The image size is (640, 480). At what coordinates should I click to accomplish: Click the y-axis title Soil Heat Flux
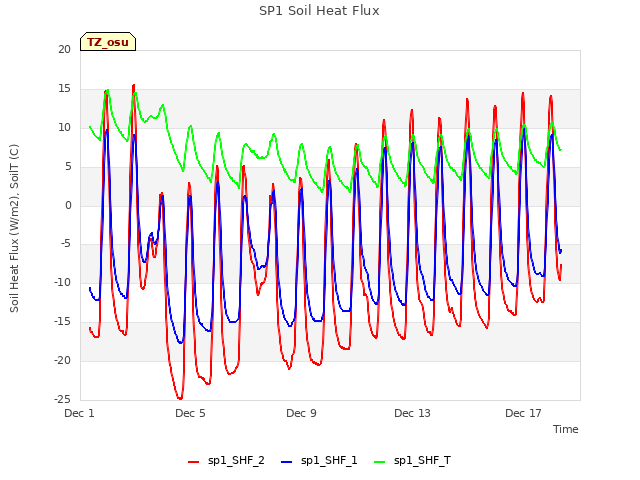coord(14,228)
